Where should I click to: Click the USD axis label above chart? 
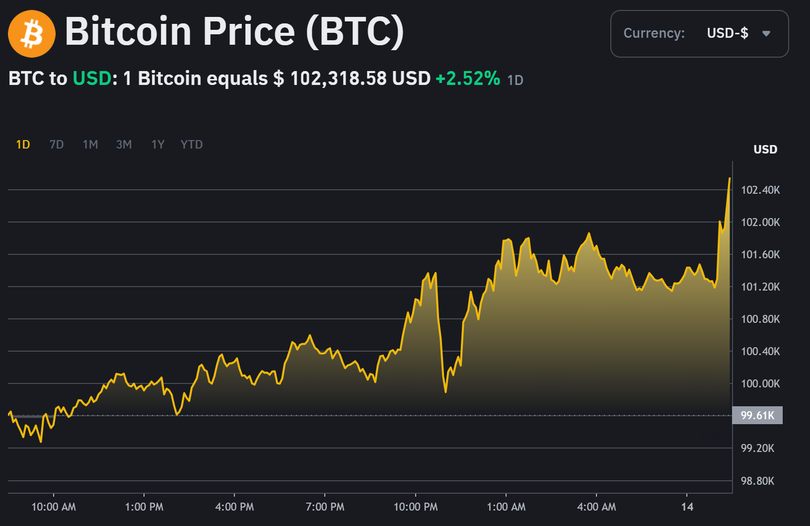pyautogui.click(x=765, y=150)
